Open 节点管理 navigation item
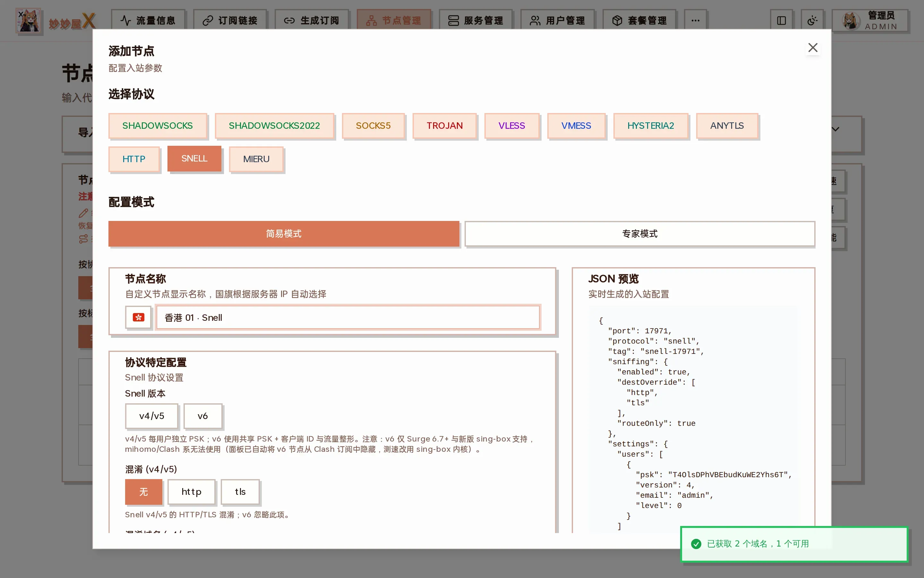 (394, 20)
